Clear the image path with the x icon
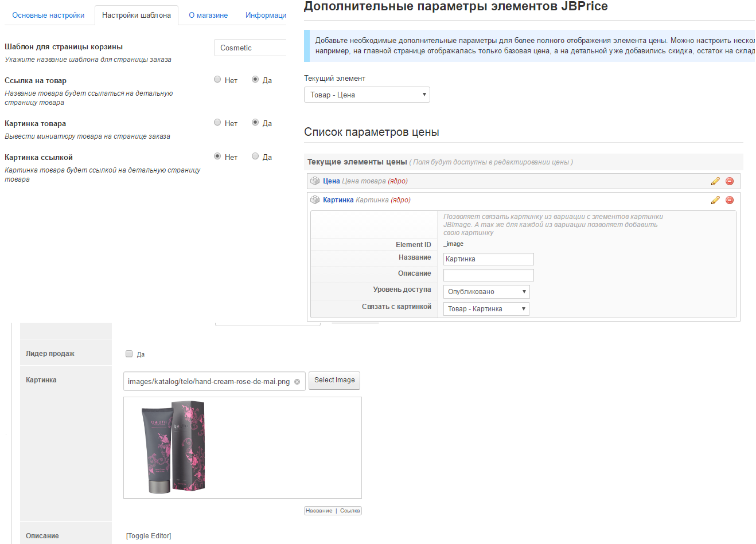The image size is (756, 544). tap(297, 382)
